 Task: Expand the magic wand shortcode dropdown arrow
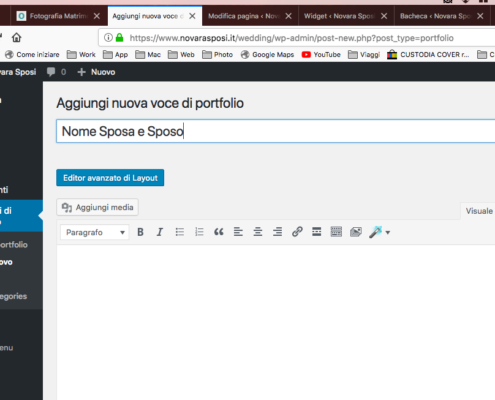(x=388, y=233)
